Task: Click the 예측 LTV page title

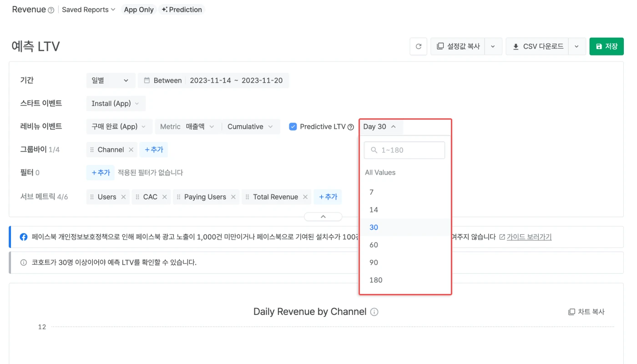Action: pos(35,46)
